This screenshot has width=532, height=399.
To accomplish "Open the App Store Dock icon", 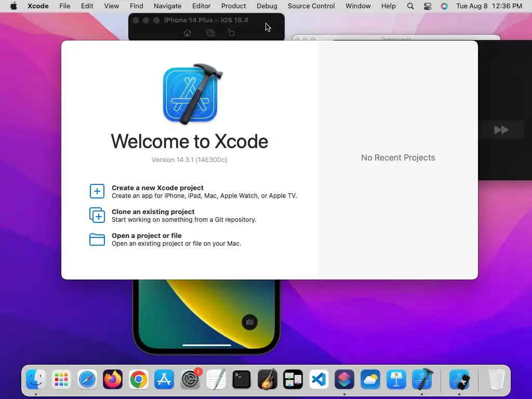I will point(164,379).
